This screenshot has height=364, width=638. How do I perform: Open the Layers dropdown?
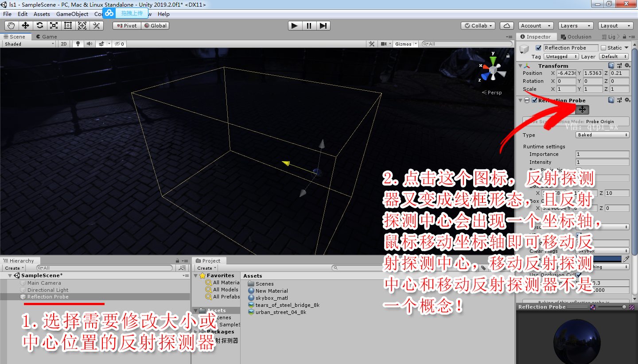tap(575, 26)
